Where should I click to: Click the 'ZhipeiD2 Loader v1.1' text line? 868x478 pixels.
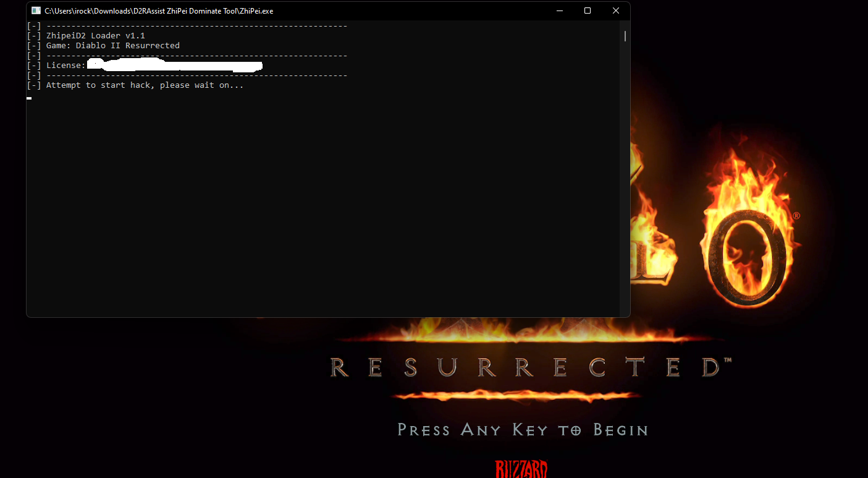point(96,36)
